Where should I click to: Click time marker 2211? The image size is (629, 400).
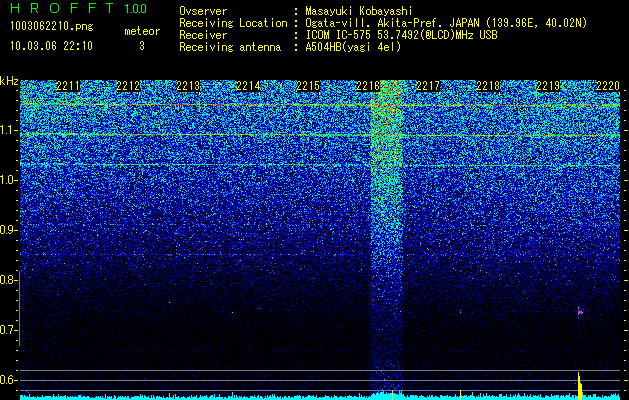pyautogui.click(x=68, y=86)
